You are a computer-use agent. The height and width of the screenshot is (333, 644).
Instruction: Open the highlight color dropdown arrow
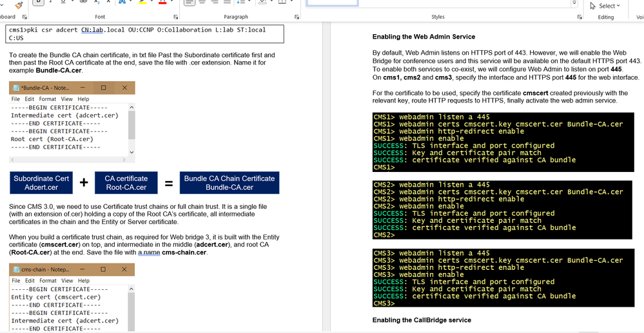click(x=151, y=2)
